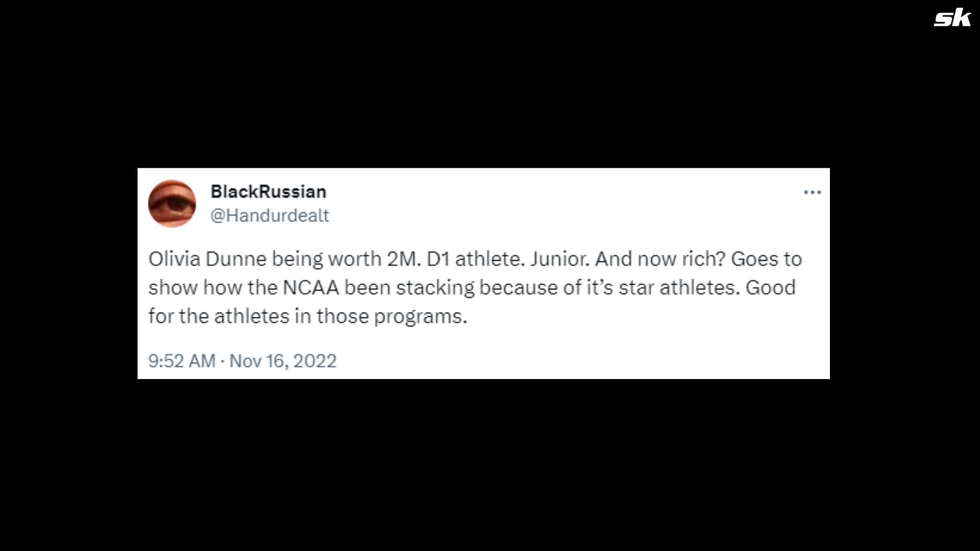The height and width of the screenshot is (551, 980).
Task: Open BlackRussian's profile via display name
Action: [268, 192]
